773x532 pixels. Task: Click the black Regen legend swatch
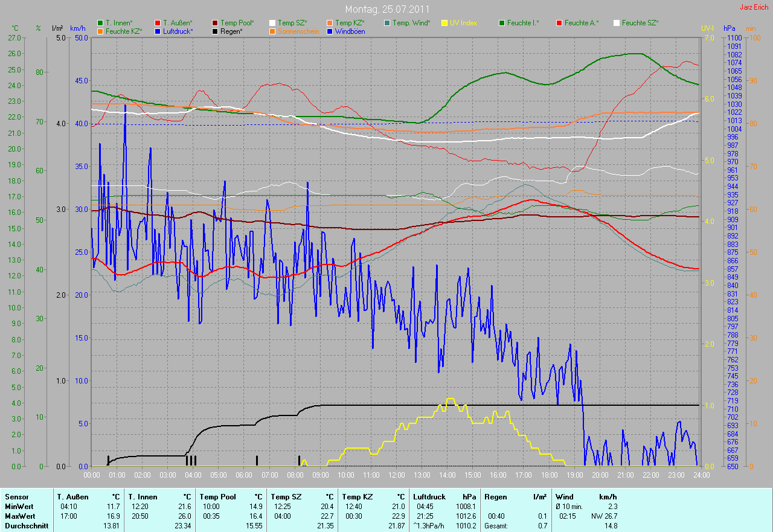click(216, 31)
